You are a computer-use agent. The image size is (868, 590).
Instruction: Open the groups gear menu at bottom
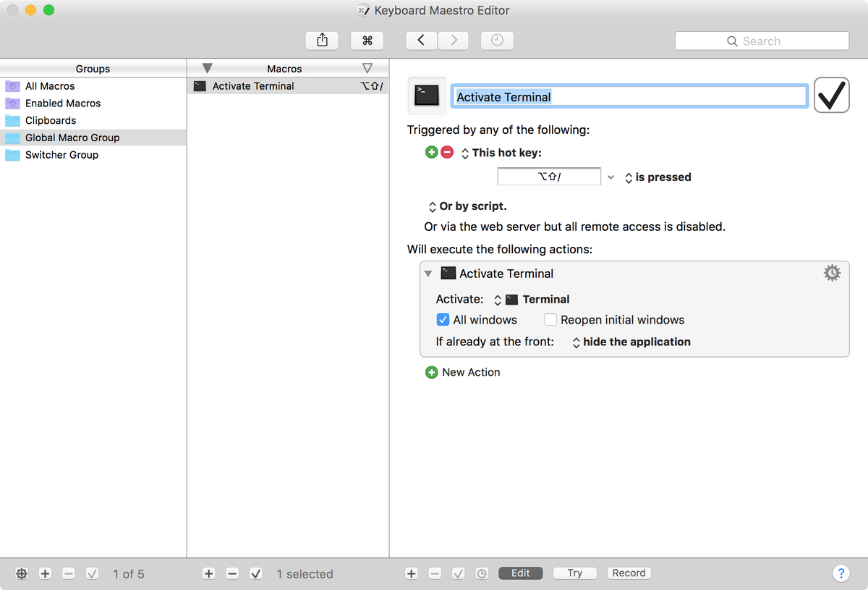[x=22, y=573]
